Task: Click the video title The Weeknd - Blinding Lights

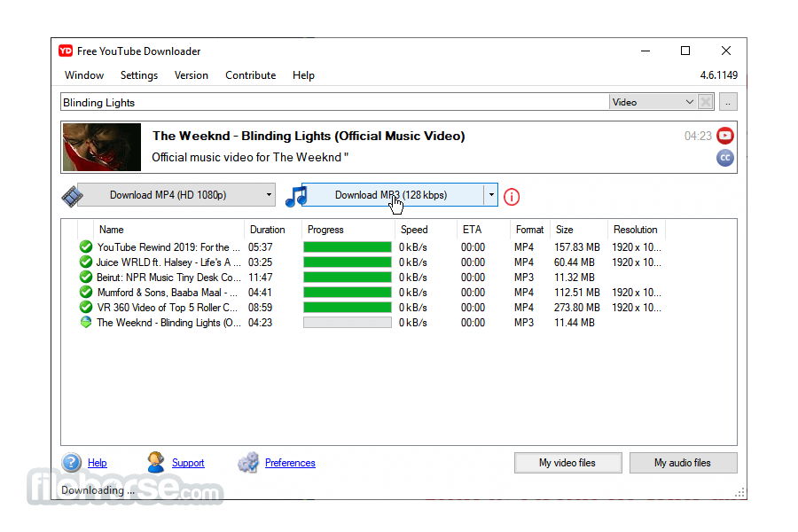Action: coord(309,136)
